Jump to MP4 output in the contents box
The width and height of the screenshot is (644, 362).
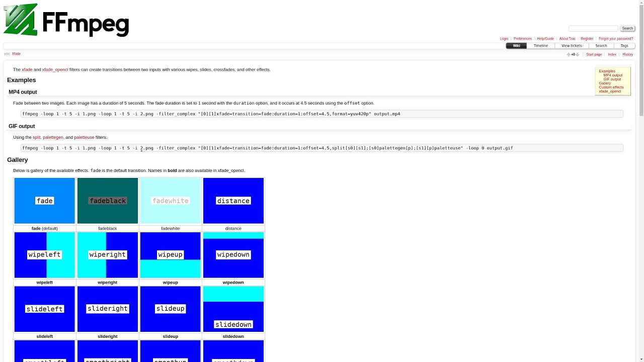point(613,75)
